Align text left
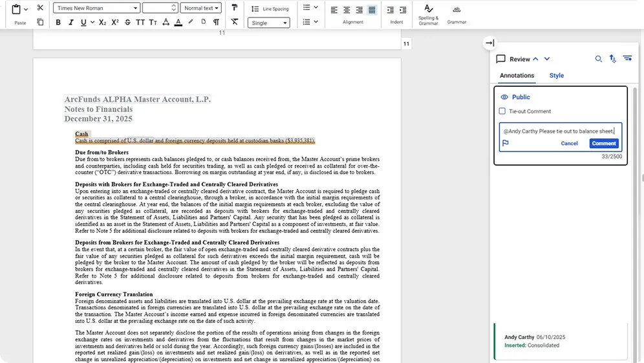This screenshot has height=363, width=644. point(334,10)
